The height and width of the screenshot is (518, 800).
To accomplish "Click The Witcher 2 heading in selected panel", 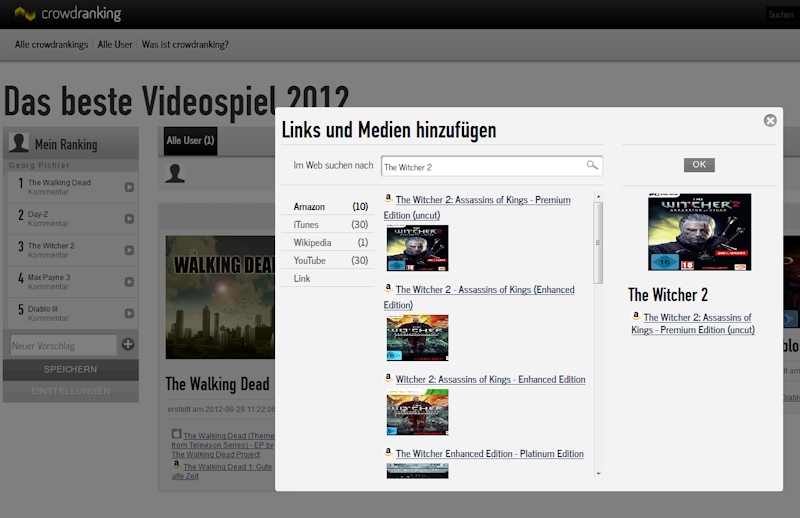I will 668,295.
